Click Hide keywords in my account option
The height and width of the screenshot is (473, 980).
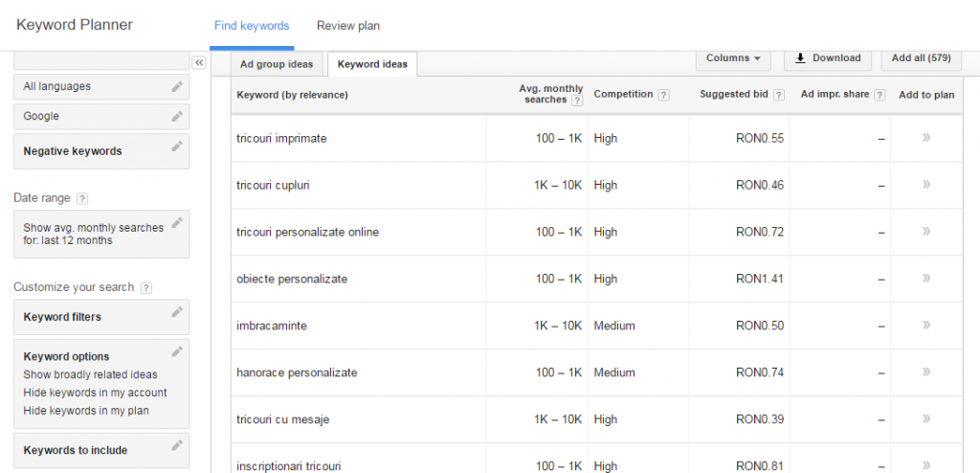(95, 393)
